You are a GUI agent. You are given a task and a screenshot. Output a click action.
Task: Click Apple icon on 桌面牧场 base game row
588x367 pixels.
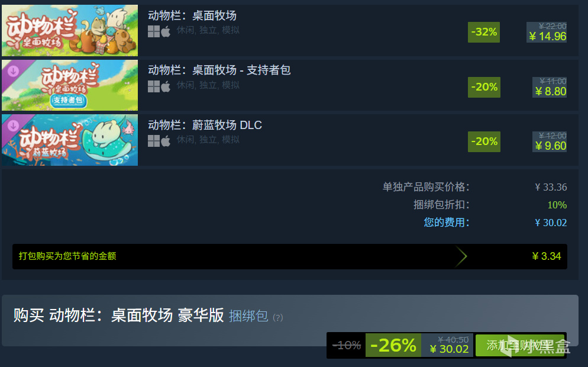tap(166, 31)
